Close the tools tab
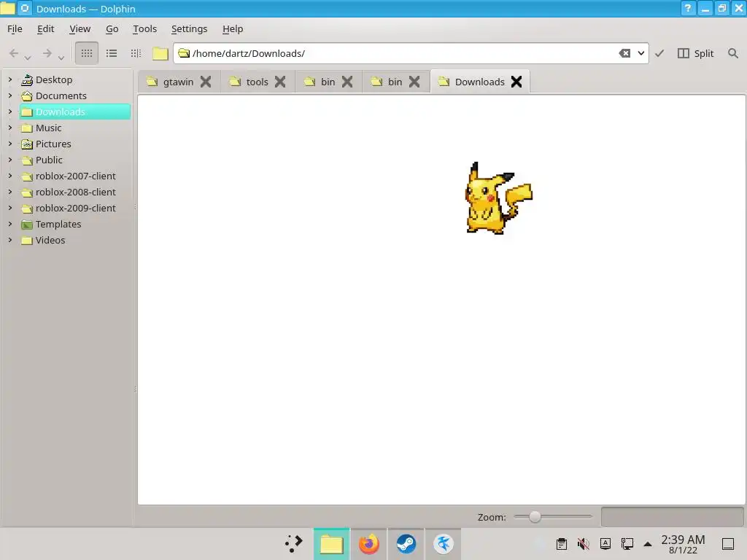Viewport: 747px width, 560px height. 280,82
